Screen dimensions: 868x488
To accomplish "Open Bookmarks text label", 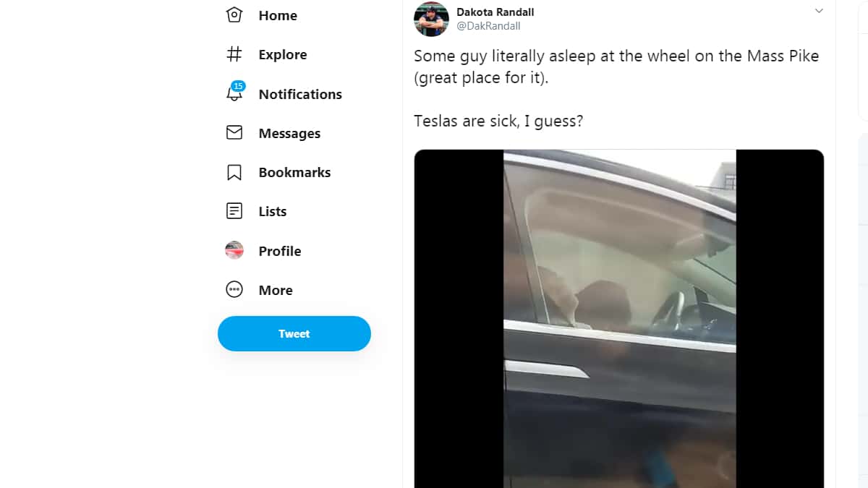I will point(294,173).
